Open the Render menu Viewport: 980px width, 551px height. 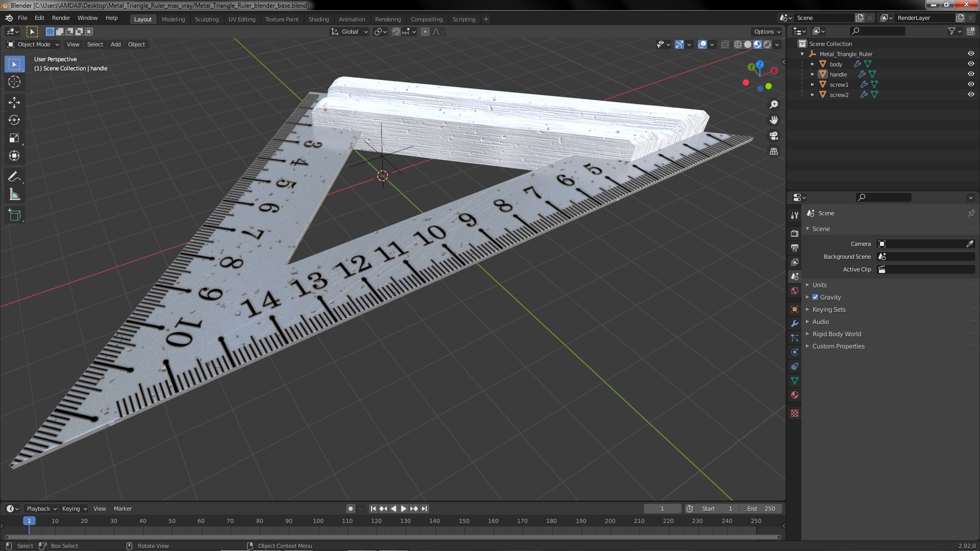[x=61, y=18]
